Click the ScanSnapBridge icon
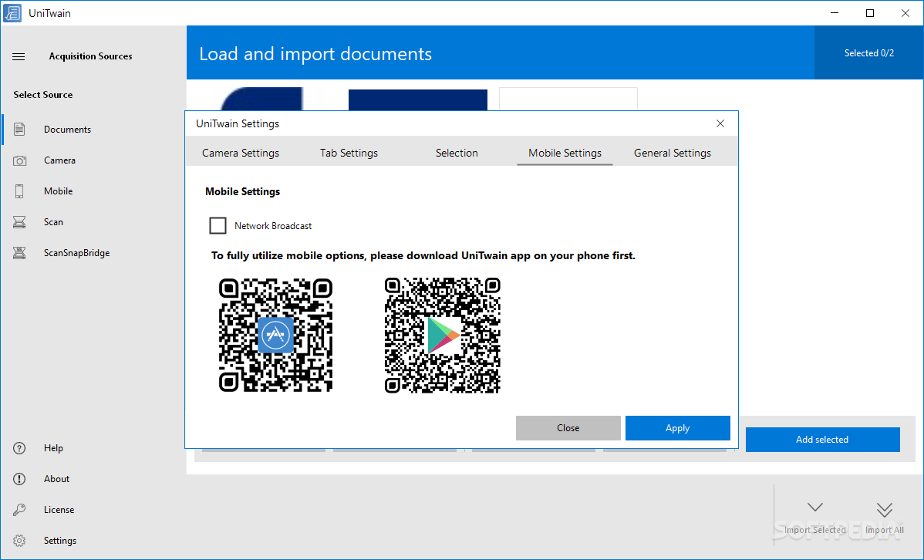This screenshot has height=560, width=924. click(19, 253)
